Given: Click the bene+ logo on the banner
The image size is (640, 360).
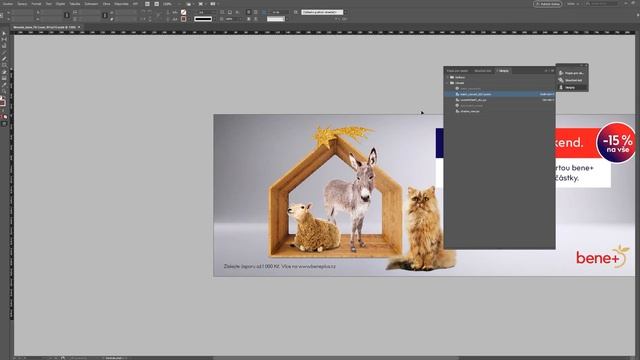Looking at the screenshot, I should (602, 257).
